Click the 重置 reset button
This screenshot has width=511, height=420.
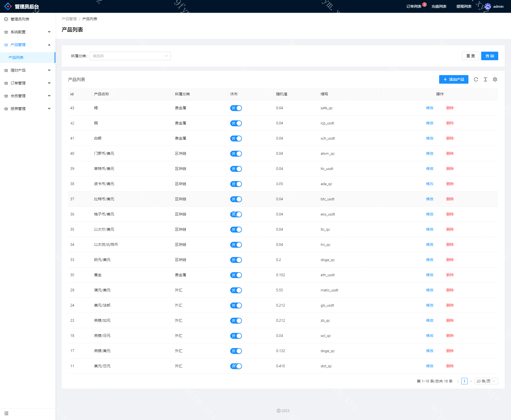click(x=471, y=56)
